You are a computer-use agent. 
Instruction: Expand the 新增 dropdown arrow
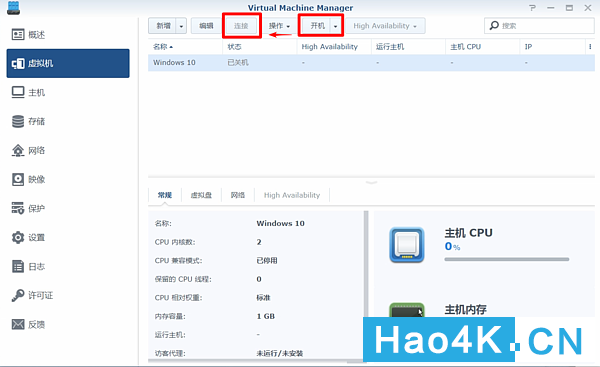(181, 26)
